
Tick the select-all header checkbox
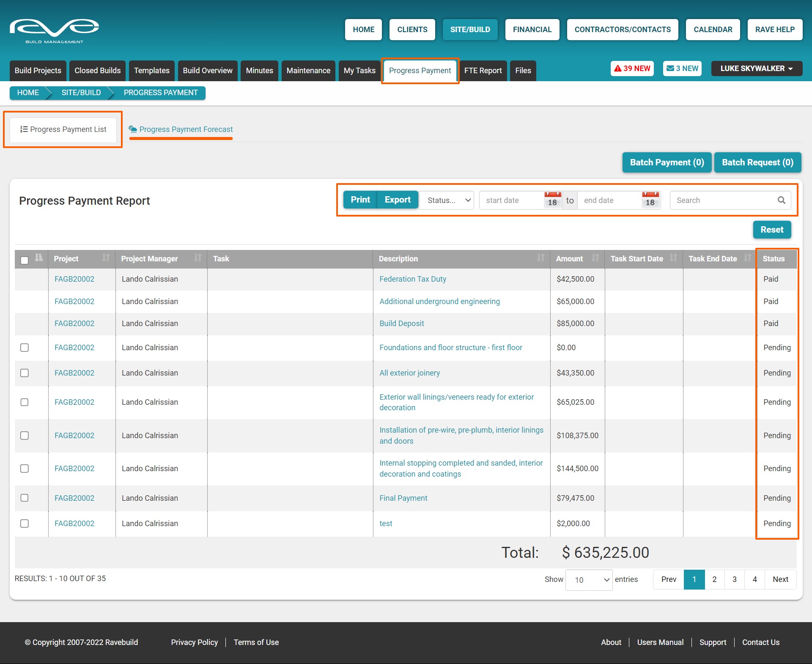25,260
